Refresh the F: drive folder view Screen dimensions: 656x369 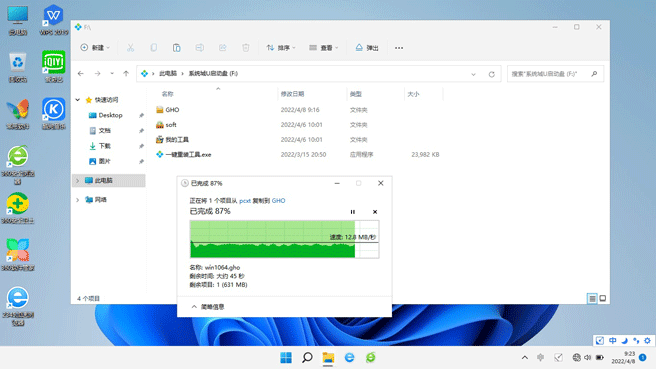click(x=492, y=74)
